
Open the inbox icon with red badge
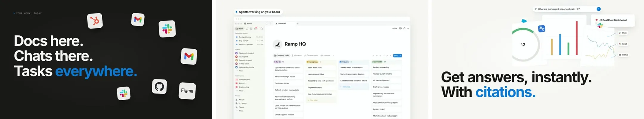(256, 29)
